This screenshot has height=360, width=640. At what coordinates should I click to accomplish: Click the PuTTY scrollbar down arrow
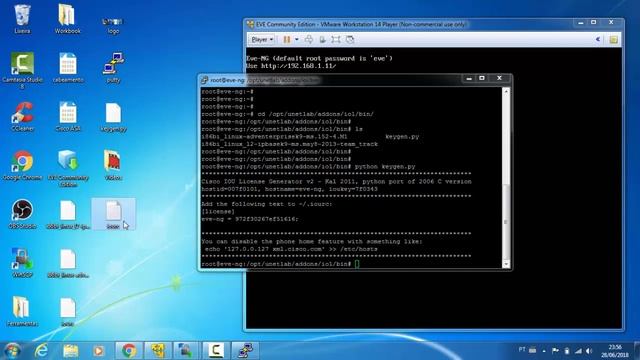[506, 264]
